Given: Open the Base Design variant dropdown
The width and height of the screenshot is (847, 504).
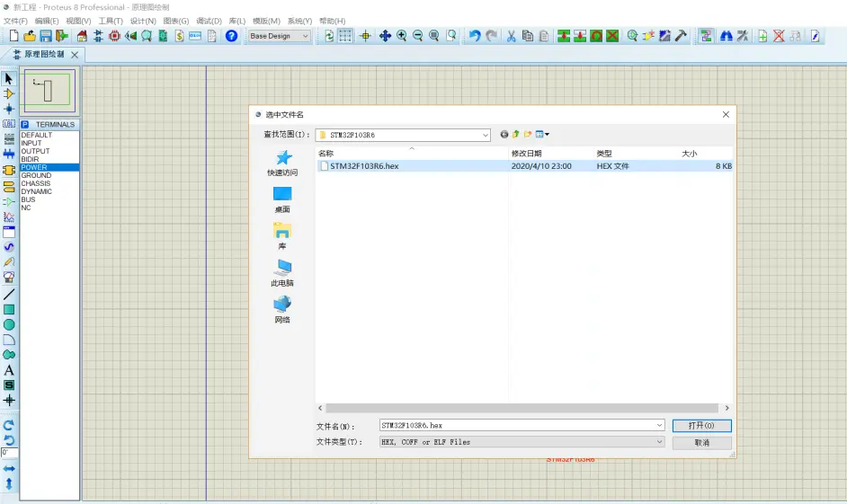Looking at the screenshot, I should tap(279, 36).
